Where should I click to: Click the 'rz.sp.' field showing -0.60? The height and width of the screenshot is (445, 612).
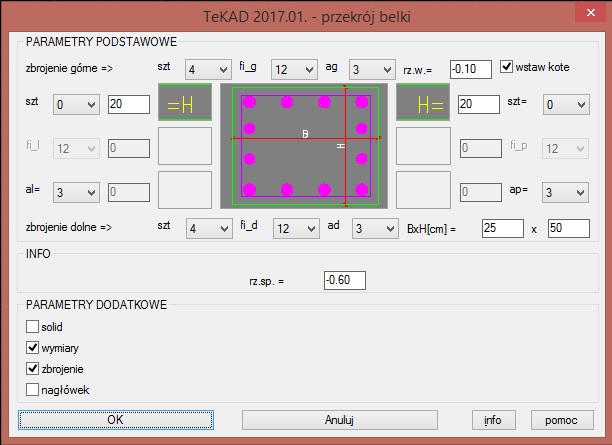(x=345, y=280)
